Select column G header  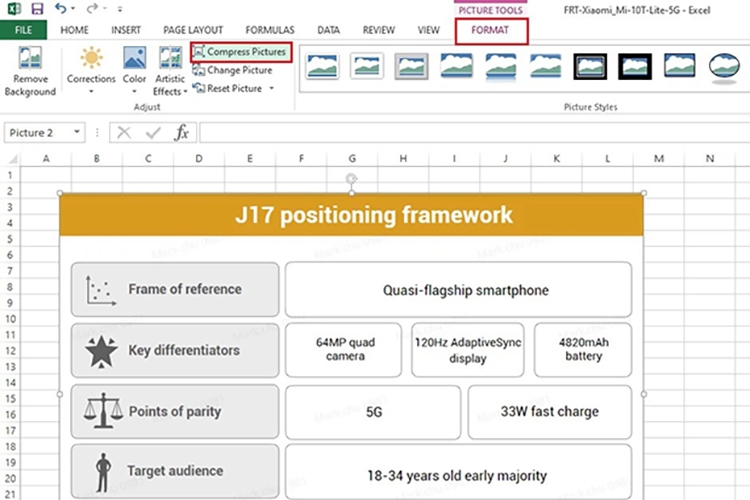(x=352, y=158)
